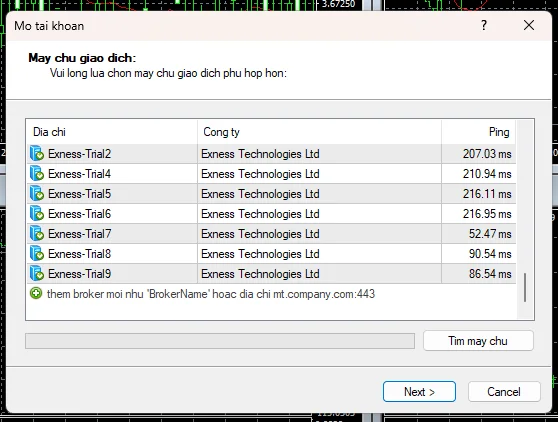Click Exness Technologies Ltd in Trial7 row
The width and height of the screenshot is (558, 422).
(x=260, y=233)
